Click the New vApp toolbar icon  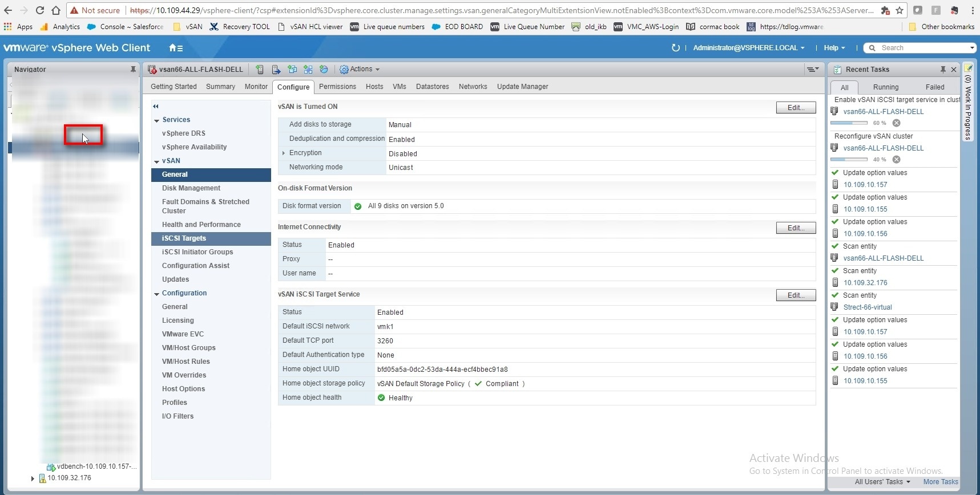[308, 70]
